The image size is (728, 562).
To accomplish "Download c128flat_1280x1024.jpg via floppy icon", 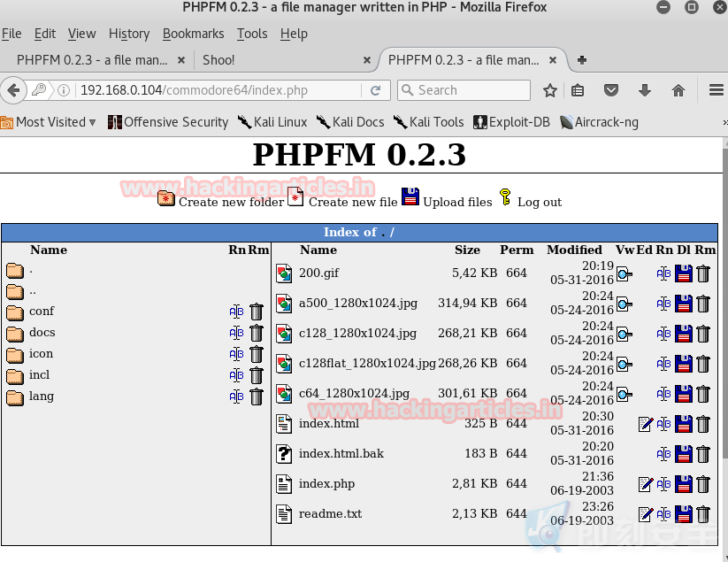I will (684, 364).
